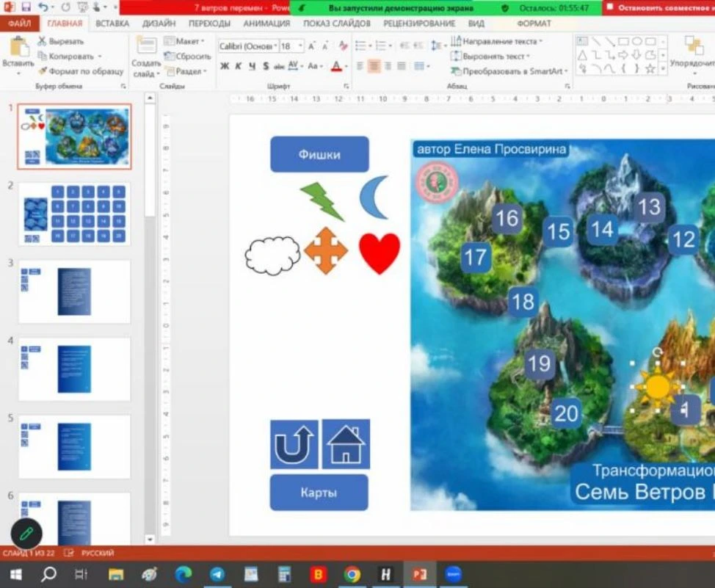Activate Формат по образцу format painter
The width and height of the screenshot is (715, 588).
pyautogui.click(x=80, y=71)
